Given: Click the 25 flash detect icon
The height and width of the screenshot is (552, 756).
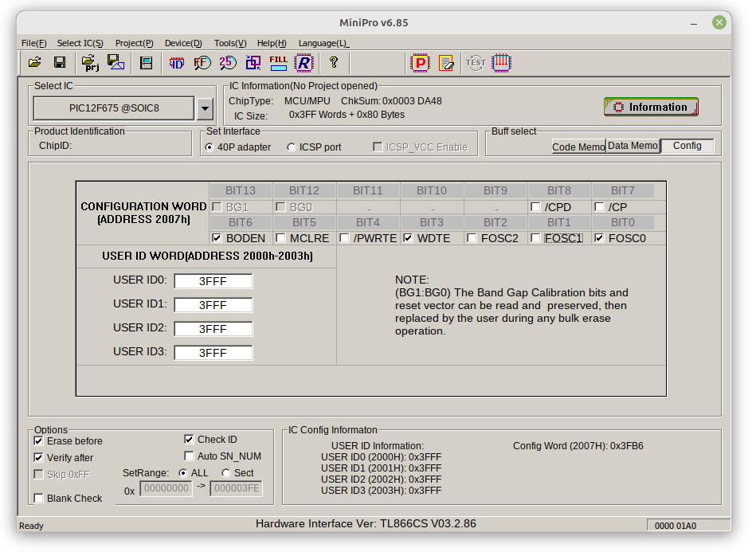Looking at the screenshot, I should (228, 63).
